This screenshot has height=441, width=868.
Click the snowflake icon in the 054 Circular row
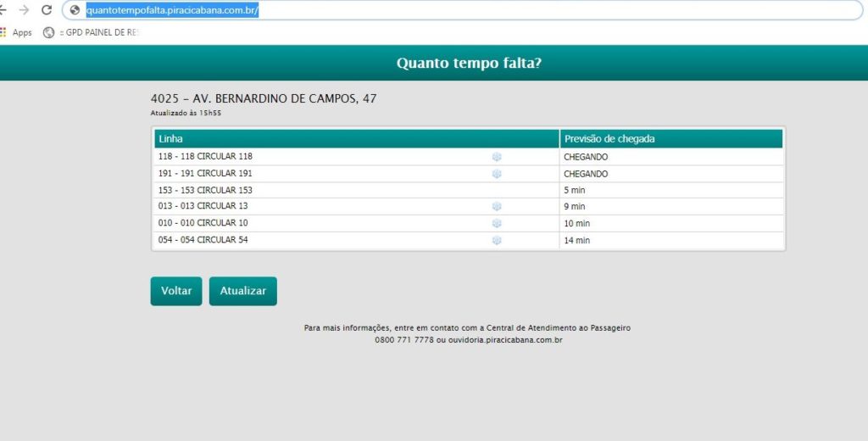(x=497, y=240)
